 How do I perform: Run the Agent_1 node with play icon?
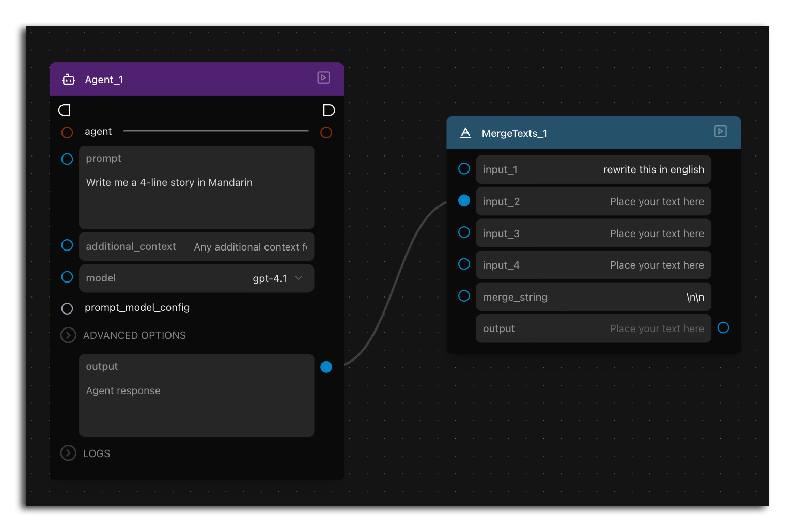pyautogui.click(x=323, y=77)
